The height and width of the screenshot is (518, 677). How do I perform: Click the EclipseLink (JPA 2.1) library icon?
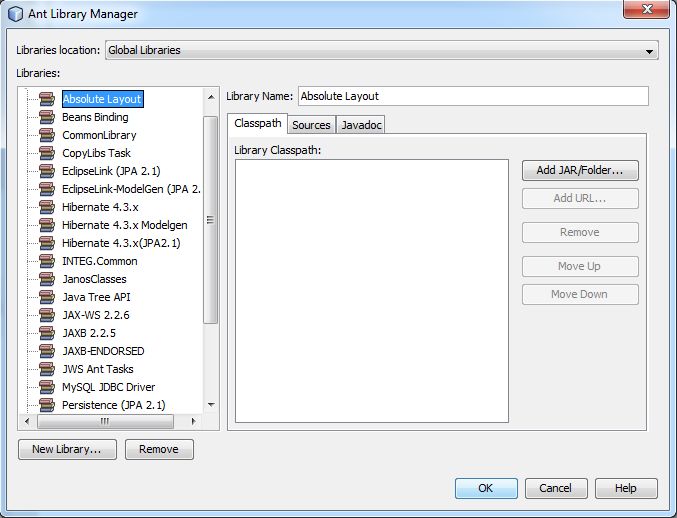(x=47, y=171)
